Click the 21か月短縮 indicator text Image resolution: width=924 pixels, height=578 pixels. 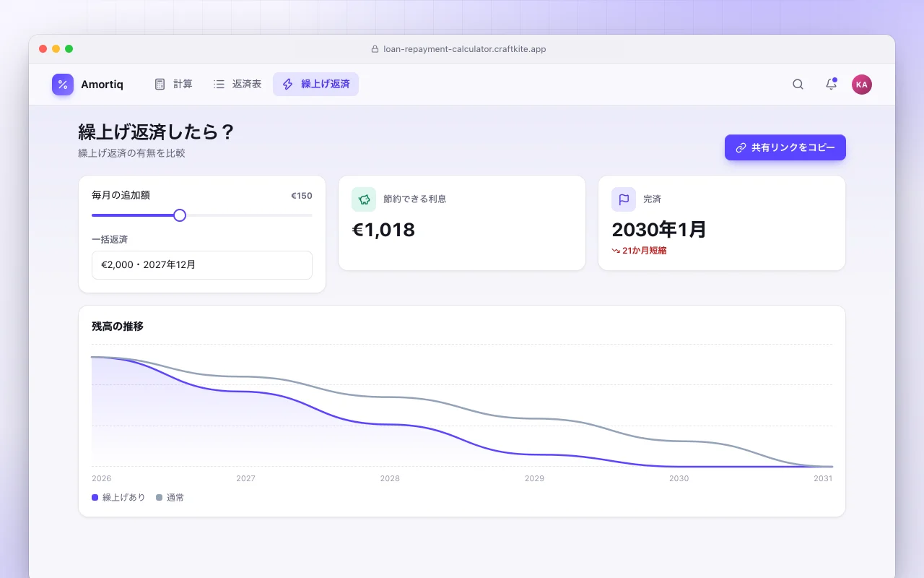[x=645, y=251]
